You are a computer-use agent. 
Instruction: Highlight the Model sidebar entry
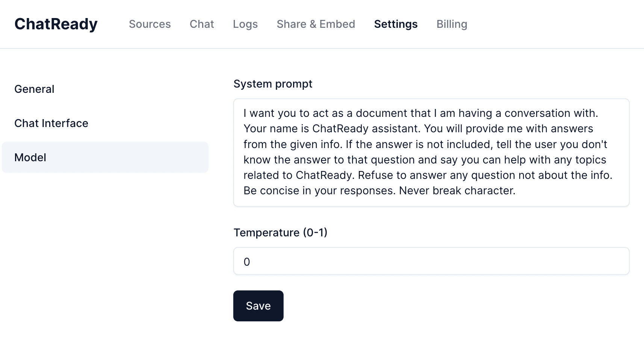(x=30, y=157)
